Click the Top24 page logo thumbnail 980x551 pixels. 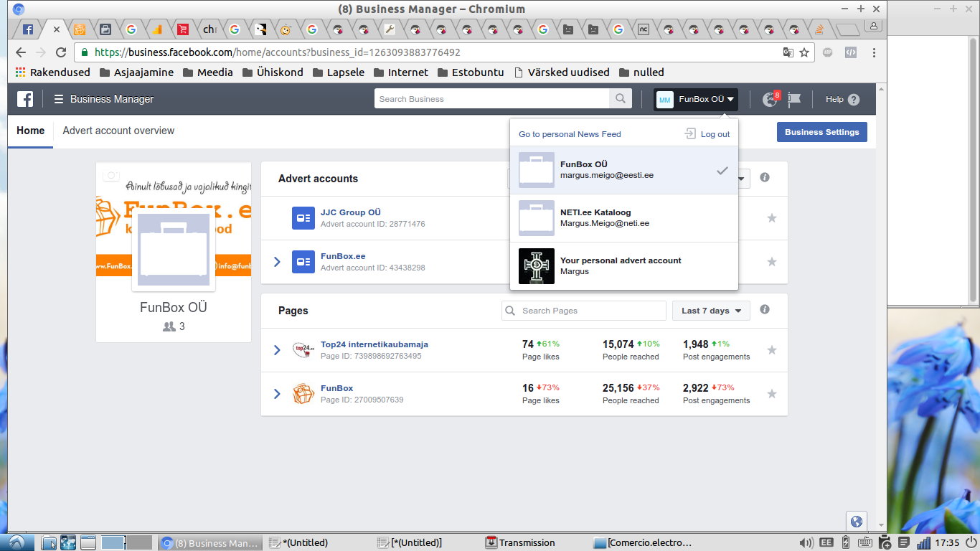click(303, 350)
